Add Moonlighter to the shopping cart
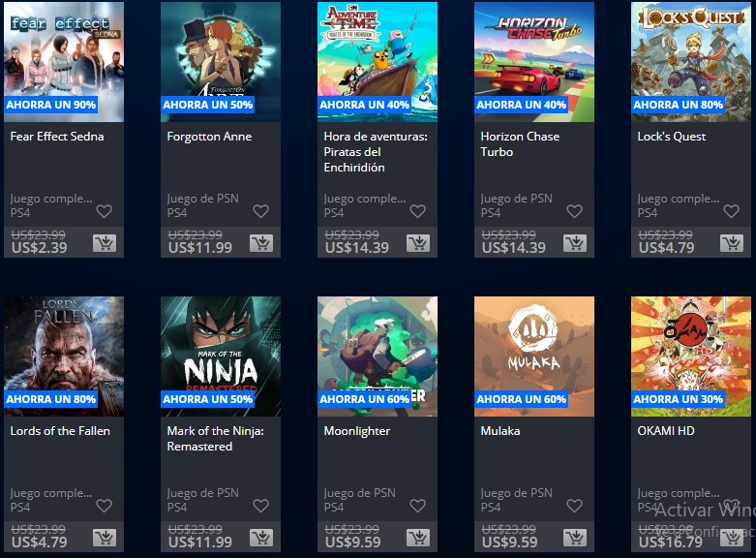The height and width of the screenshot is (558, 756). [418, 538]
